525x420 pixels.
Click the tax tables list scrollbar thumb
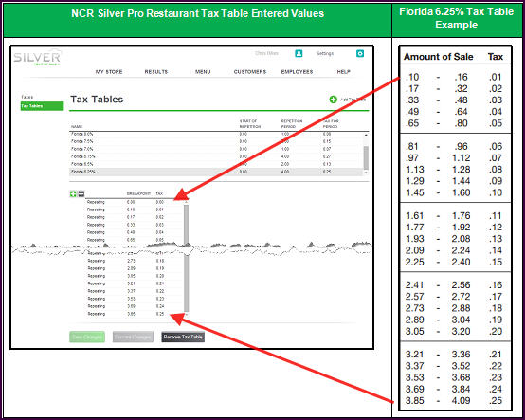point(366,157)
